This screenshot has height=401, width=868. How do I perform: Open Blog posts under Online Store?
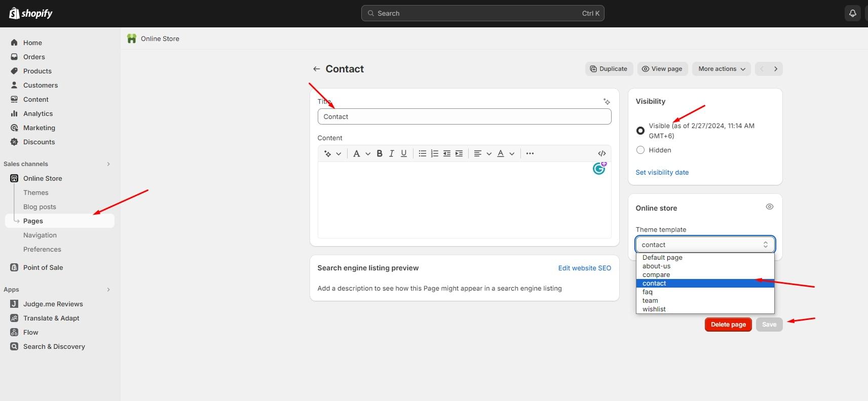[40, 207]
